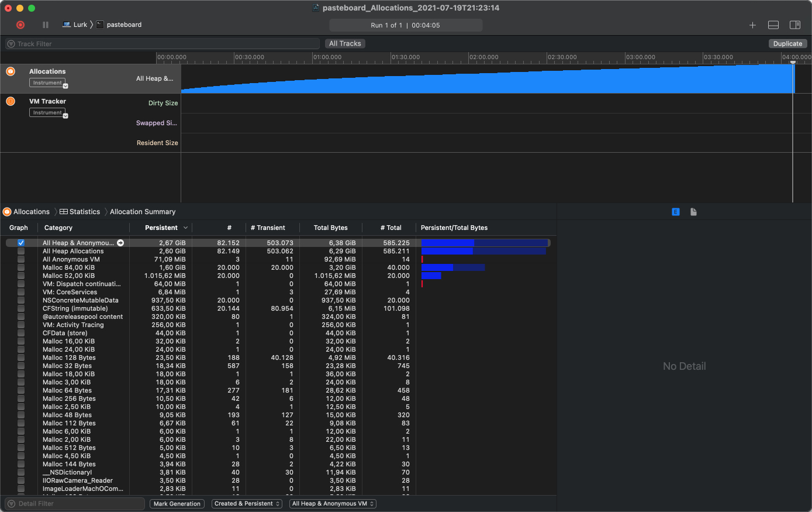Toggle the bottom detail pane view button
812x512 pixels.
pos(773,25)
